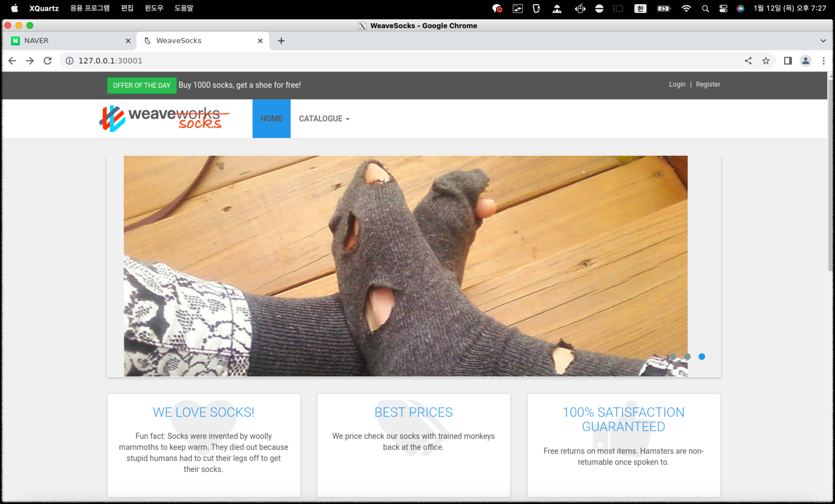Open Chrome three-dot menu
Viewport: 835px width, 504px height.
tap(824, 61)
